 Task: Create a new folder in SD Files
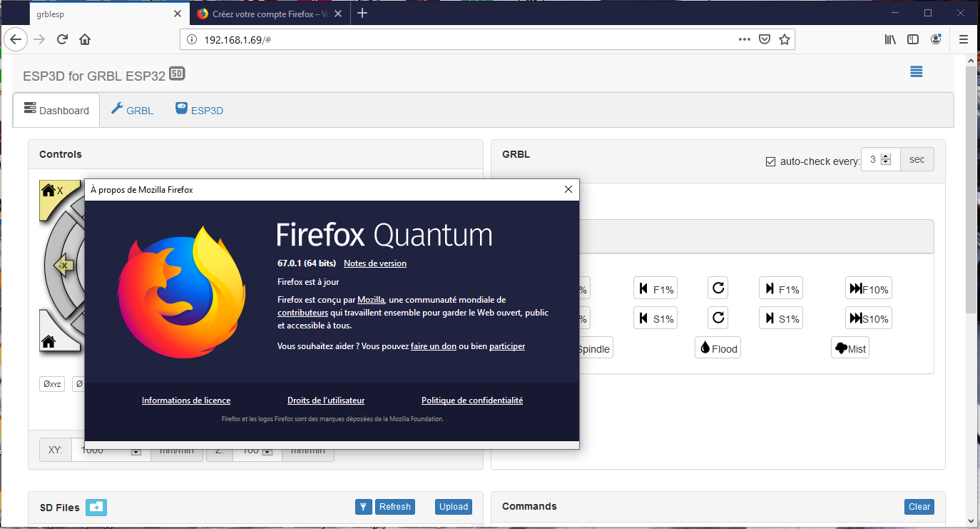[96, 507]
